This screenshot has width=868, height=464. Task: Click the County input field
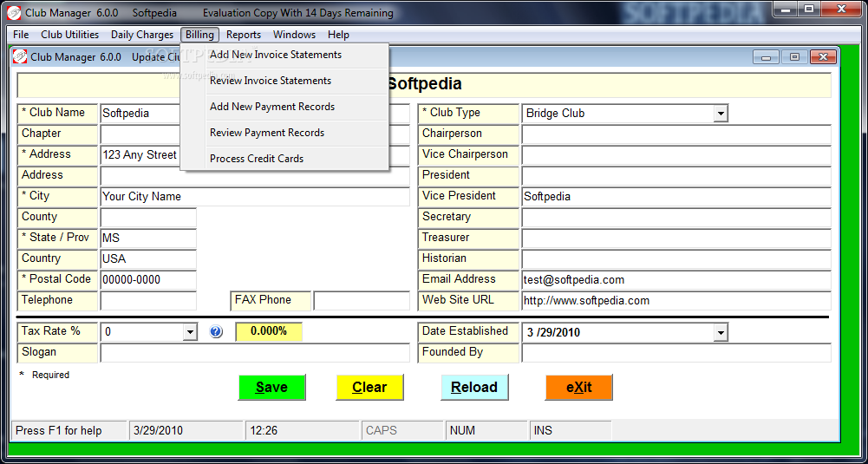pos(148,217)
